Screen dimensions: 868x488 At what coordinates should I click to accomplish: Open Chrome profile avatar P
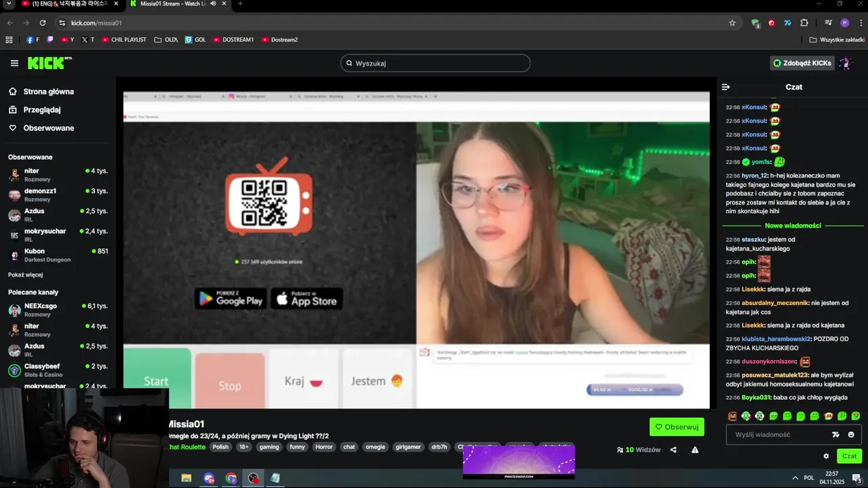click(x=845, y=22)
